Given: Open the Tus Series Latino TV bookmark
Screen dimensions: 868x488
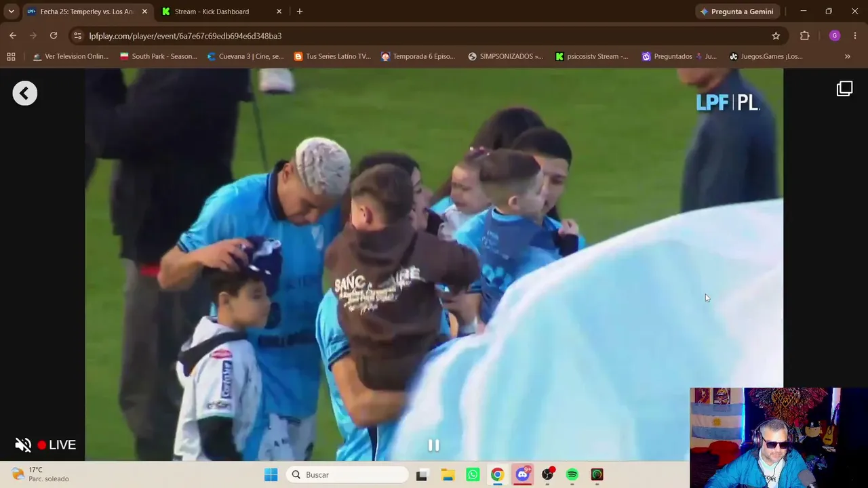Looking at the screenshot, I should [332, 56].
